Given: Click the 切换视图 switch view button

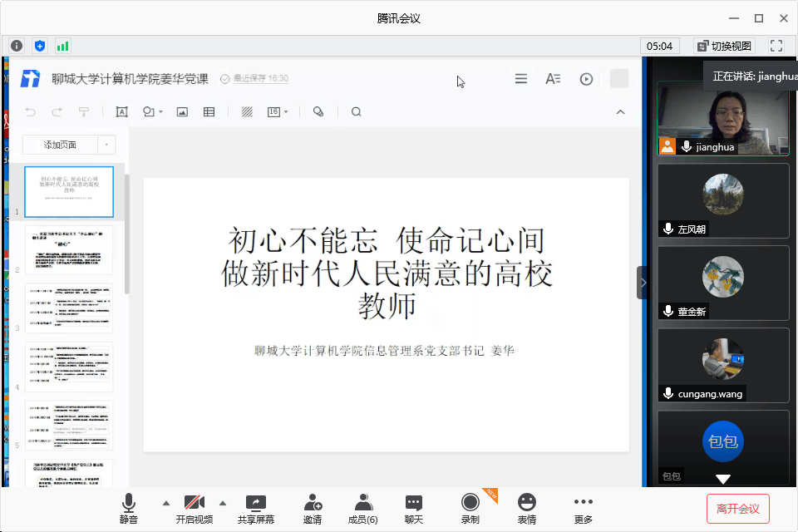Looking at the screenshot, I should 724,46.
